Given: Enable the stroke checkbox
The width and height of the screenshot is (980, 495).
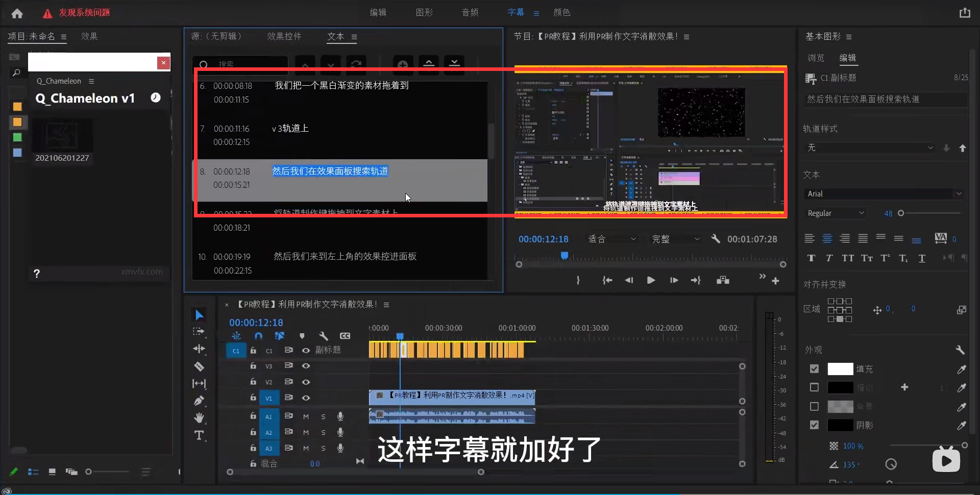Looking at the screenshot, I should pos(814,387).
